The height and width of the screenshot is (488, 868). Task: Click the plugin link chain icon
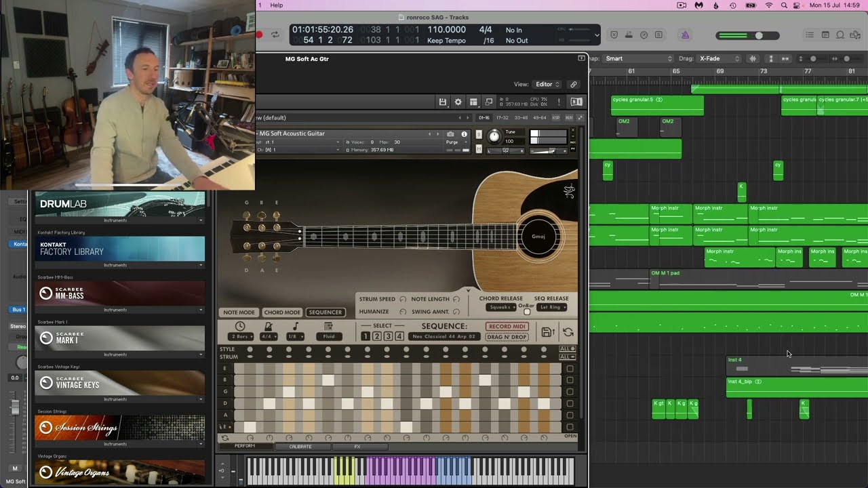click(574, 85)
